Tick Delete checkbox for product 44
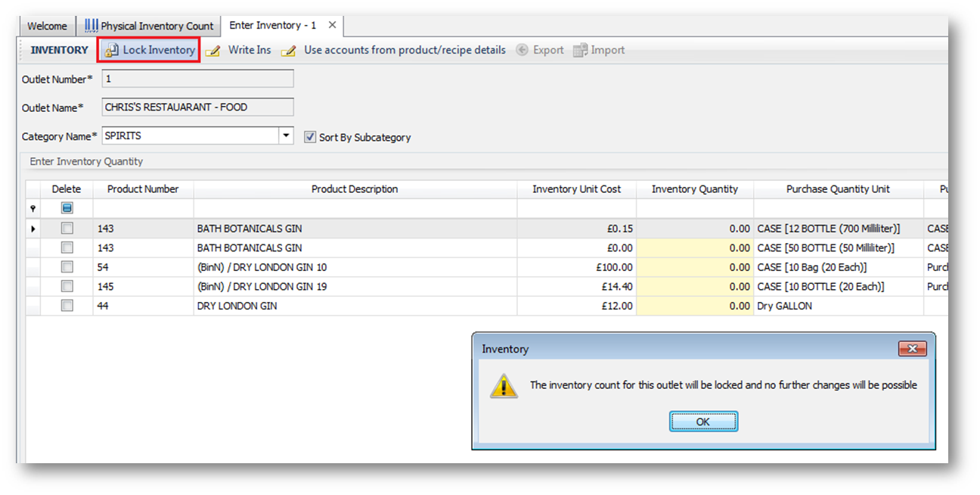The height and width of the screenshot is (495, 980). 67,306
